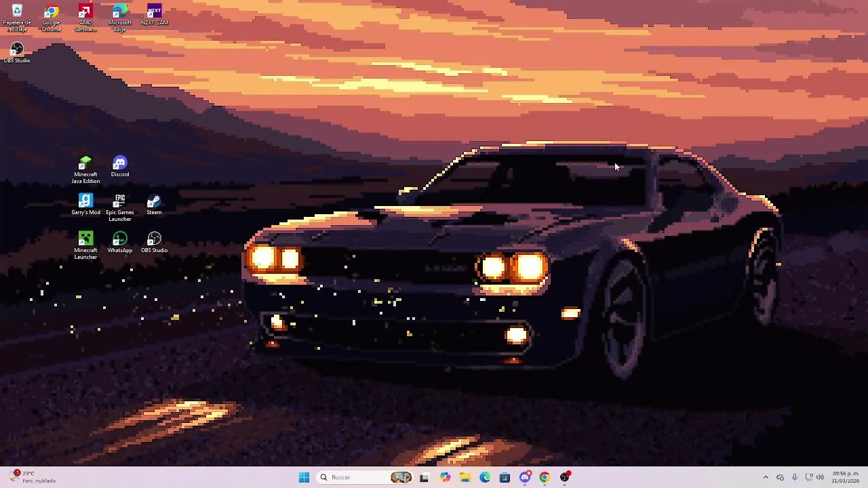Open the weather widget showing 23°C

point(33,477)
